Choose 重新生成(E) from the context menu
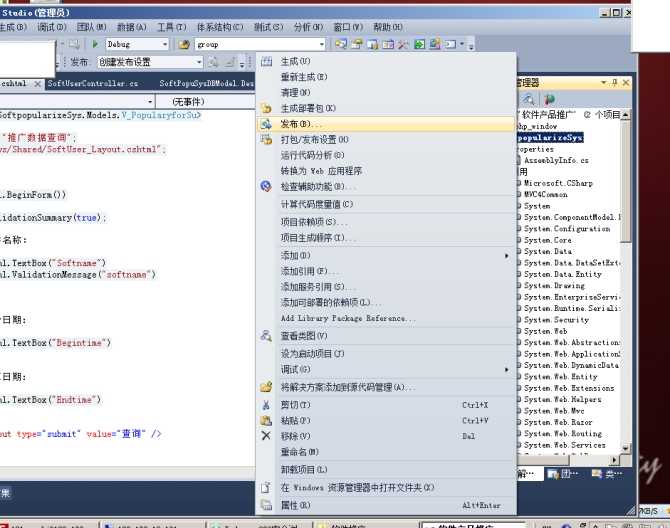 tap(386, 77)
